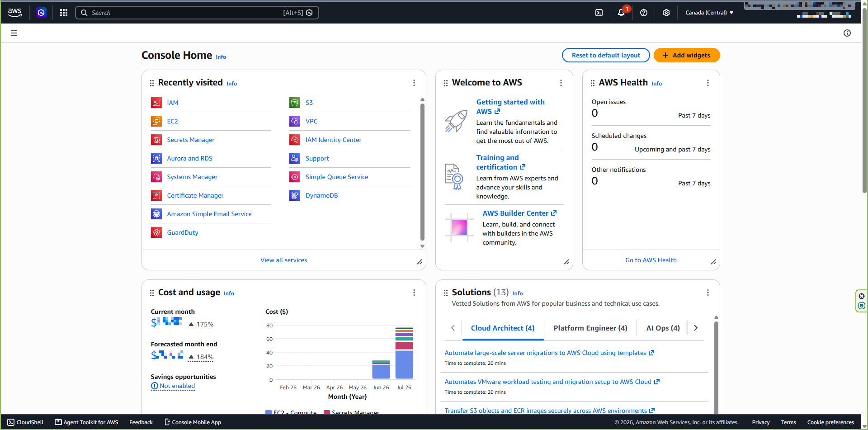Grab the Recently visited drag handle

[x=152, y=83]
